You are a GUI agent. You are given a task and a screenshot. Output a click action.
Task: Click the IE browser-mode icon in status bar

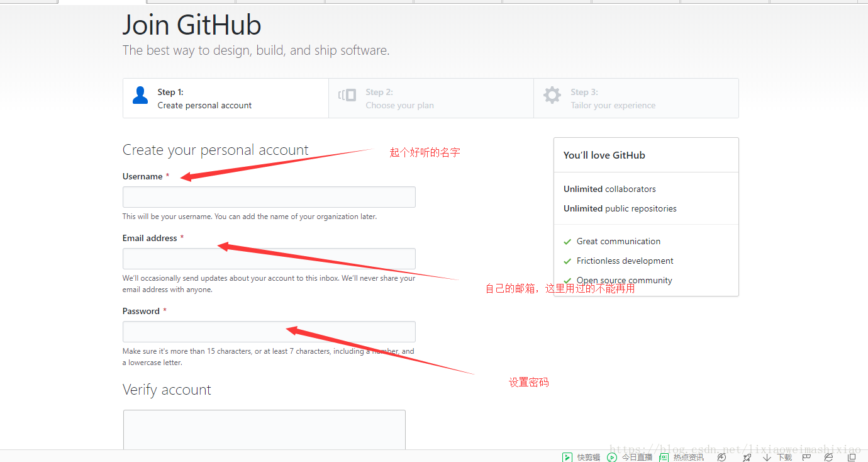829,457
